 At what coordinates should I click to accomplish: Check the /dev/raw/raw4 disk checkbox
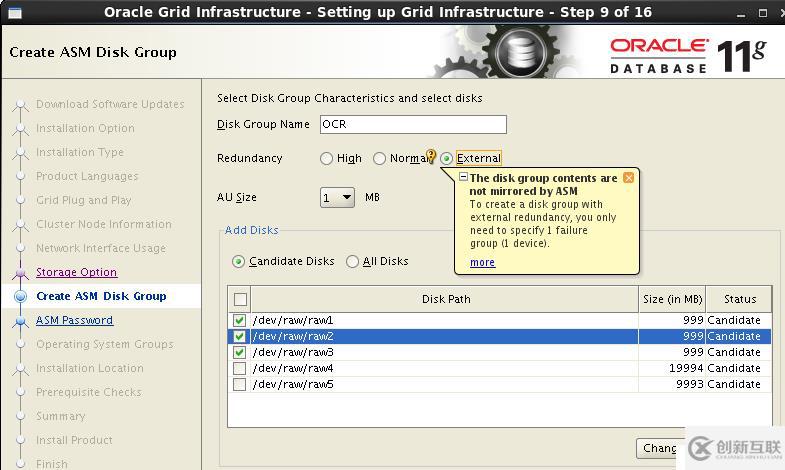pyautogui.click(x=240, y=369)
